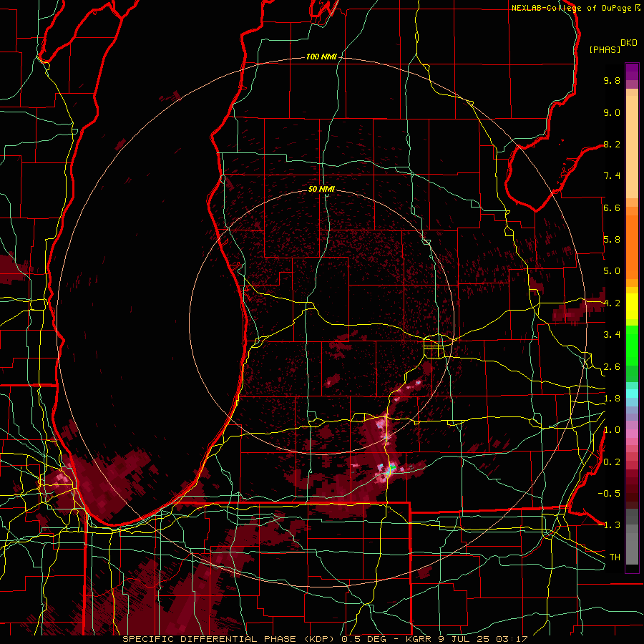Click the -0.5 scale value

click(x=609, y=494)
